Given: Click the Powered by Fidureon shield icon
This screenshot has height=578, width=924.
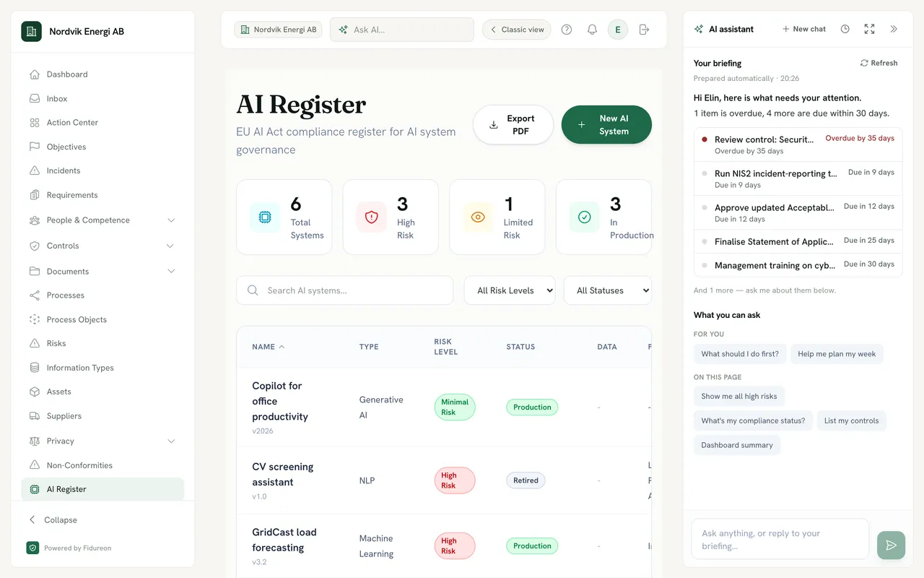Looking at the screenshot, I should [32, 548].
